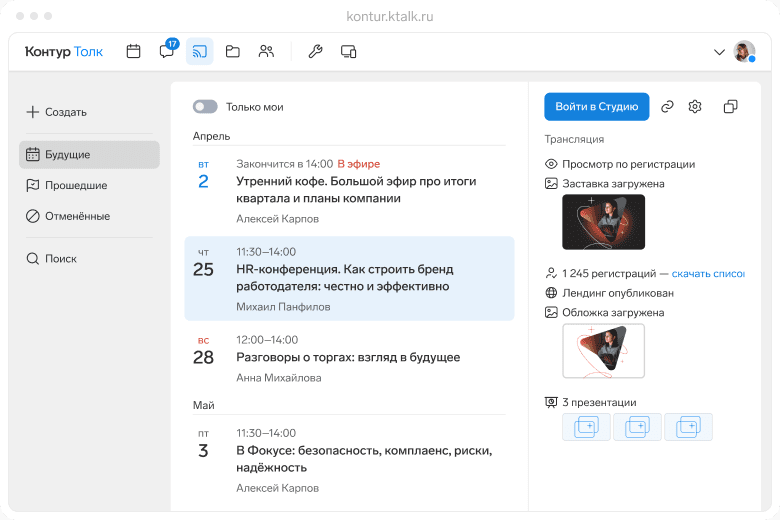Screen dimensions: 780x520
Task: Select "Будущие" in the sidebar
Action: tap(88, 155)
